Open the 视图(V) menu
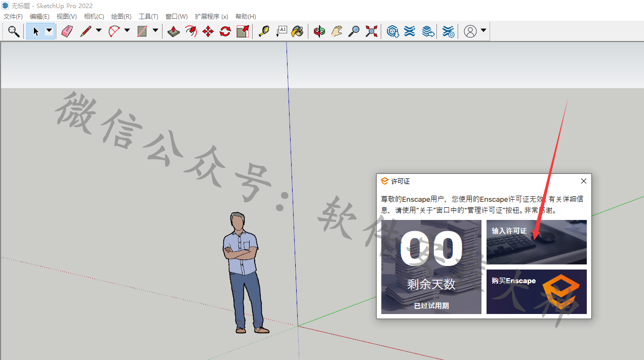The height and width of the screenshot is (360, 644). coord(67,17)
